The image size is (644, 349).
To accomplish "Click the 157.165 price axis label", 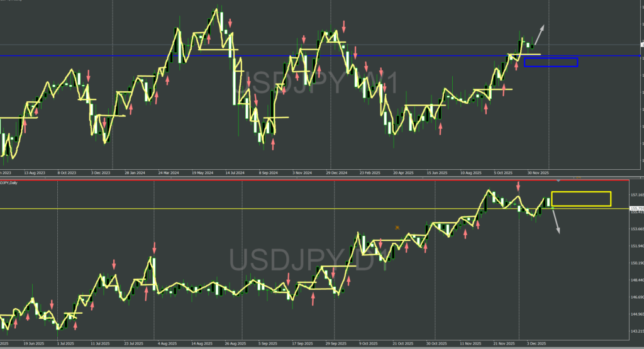I will [x=636, y=195].
